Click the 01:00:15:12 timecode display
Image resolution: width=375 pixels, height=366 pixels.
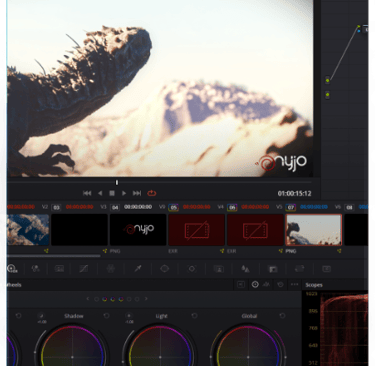coord(294,193)
